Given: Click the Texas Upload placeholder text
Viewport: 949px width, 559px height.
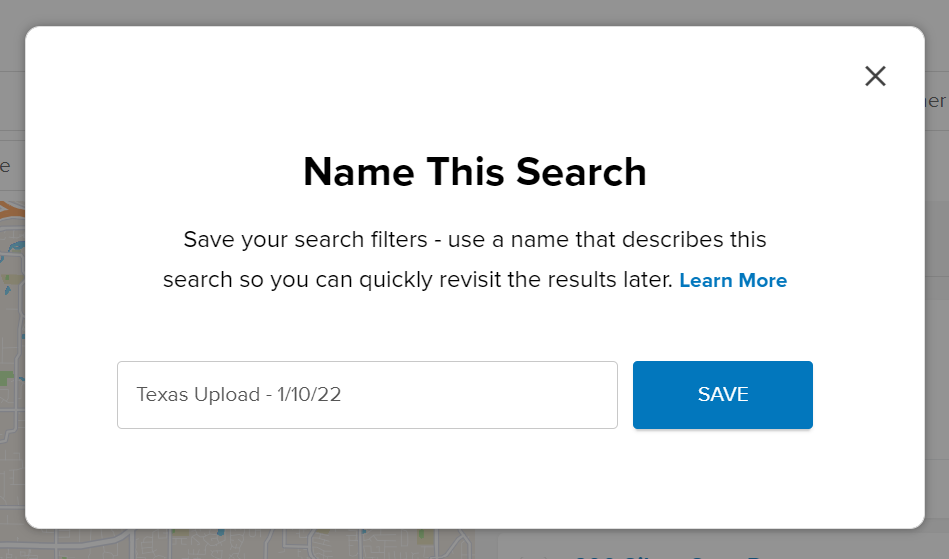Looking at the screenshot, I should coord(238,394).
